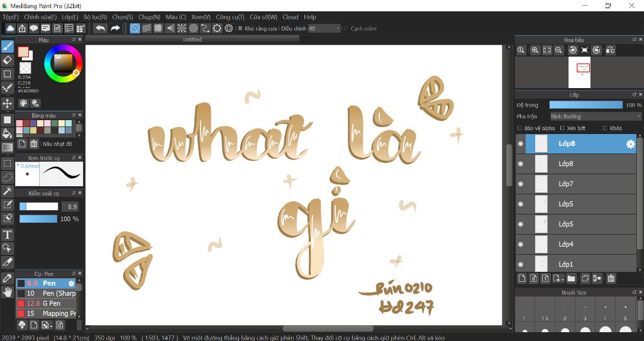Toggle the Khử răng cưa checkbox
This screenshot has width=644, height=341.
pos(240,28)
